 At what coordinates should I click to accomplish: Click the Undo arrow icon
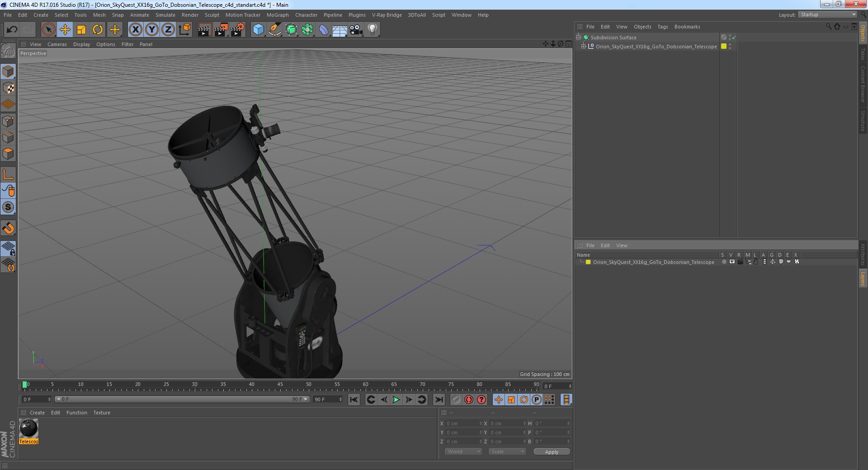coord(12,30)
